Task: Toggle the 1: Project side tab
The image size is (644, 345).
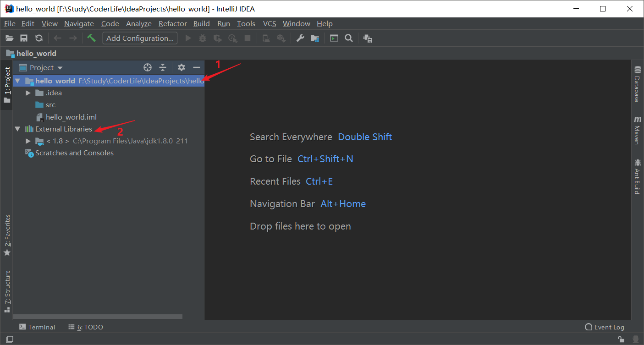Action: coord(7,85)
